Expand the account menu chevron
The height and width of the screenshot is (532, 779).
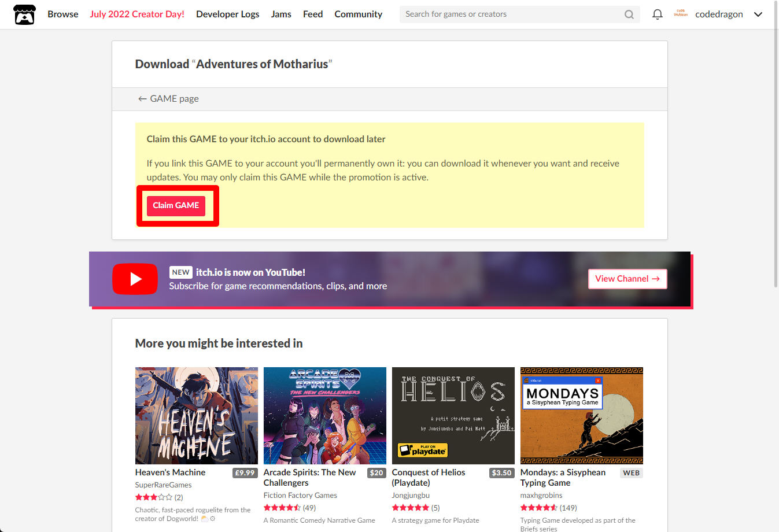click(x=758, y=14)
